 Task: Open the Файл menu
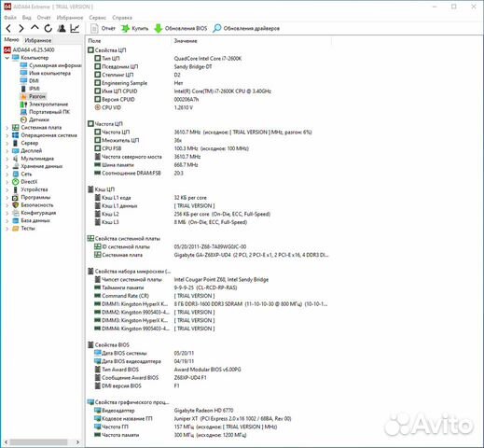coord(10,18)
